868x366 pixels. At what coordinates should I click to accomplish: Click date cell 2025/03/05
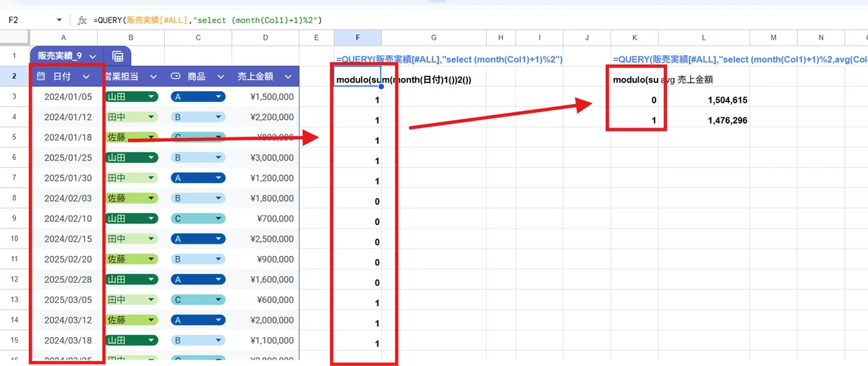click(68, 299)
